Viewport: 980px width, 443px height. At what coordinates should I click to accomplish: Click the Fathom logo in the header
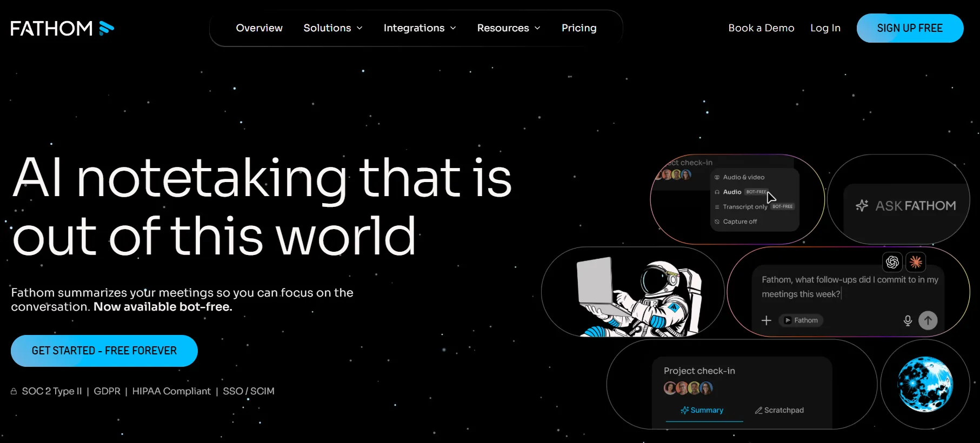coord(62,28)
